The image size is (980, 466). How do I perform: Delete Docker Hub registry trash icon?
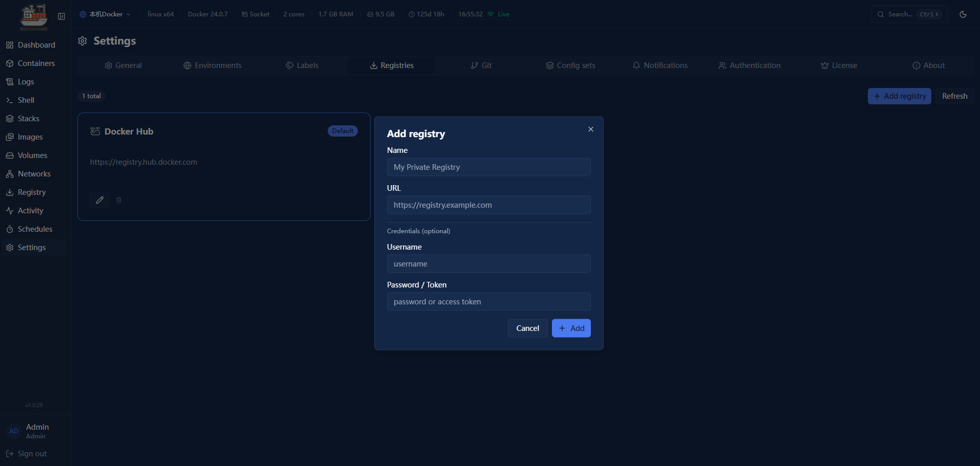point(119,200)
